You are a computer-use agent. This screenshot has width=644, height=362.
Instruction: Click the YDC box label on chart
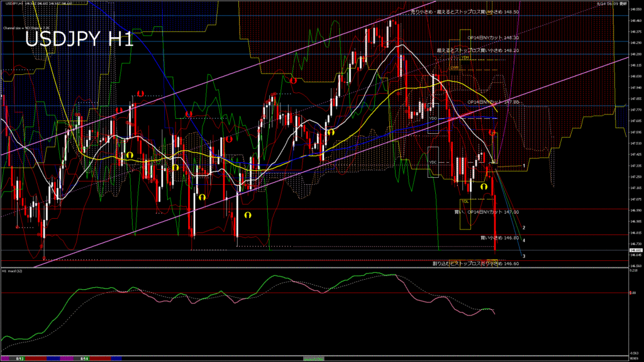point(433,162)
